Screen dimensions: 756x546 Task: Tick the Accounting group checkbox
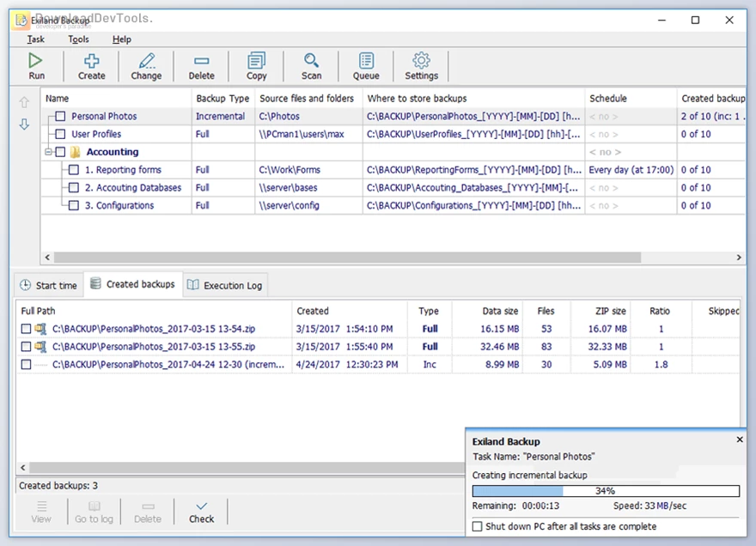coord(60,152)
